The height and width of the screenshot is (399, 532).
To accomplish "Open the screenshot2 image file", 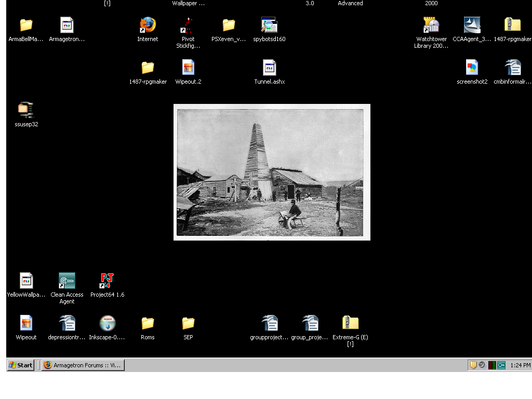I will click(x=472, y=68).
